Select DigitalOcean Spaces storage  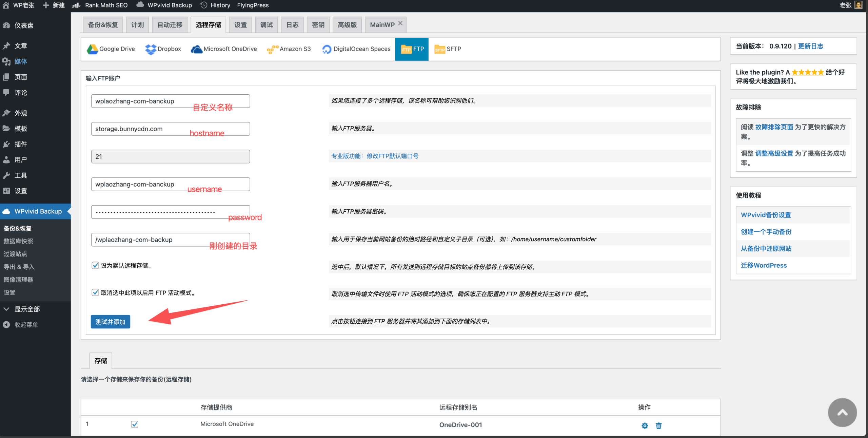(x=356, y=49)
